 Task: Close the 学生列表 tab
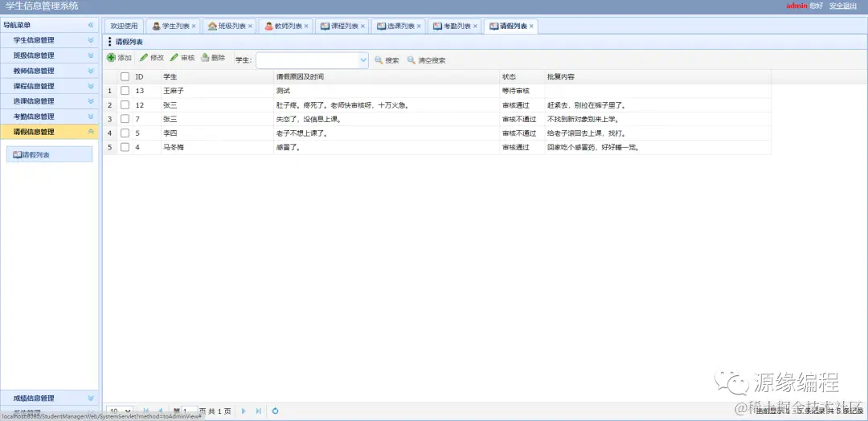point(194,26)
